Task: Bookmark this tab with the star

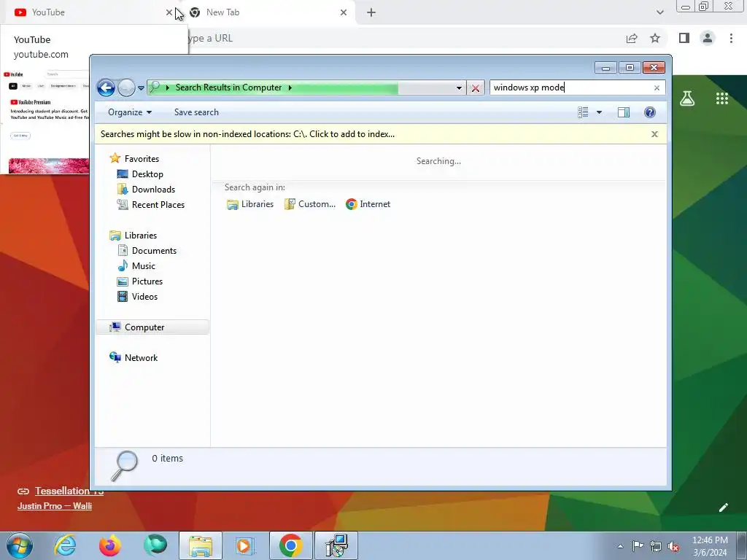Action: click(655, 39)
